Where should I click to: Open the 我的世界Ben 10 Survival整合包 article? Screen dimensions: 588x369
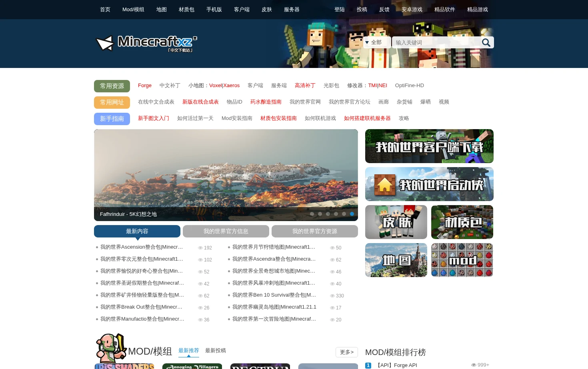(x=274, y=295)
